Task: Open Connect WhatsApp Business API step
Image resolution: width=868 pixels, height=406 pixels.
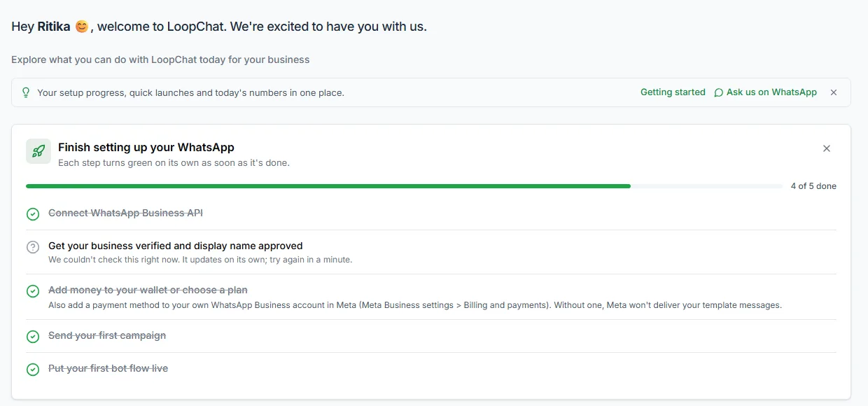Action: [125, 213]
